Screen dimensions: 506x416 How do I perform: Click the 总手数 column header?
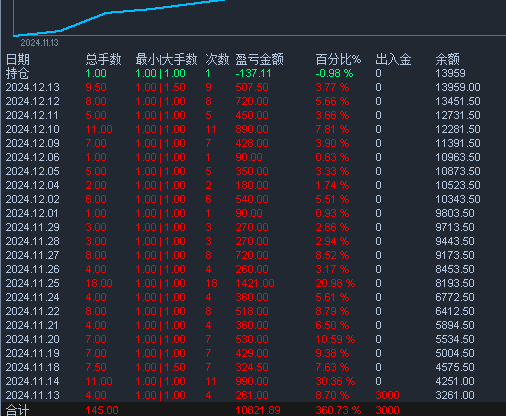pyautogui.click(x=103, y=59)
